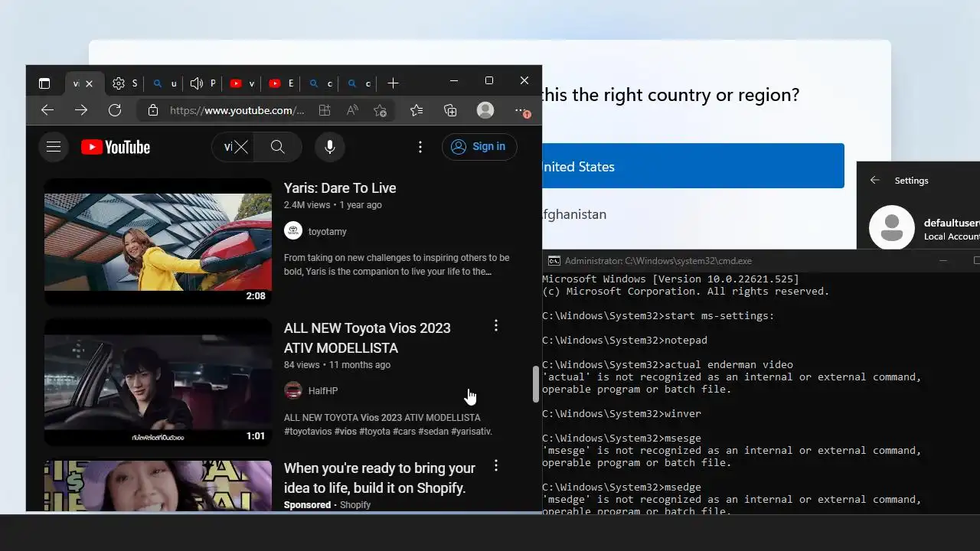The width and height of the screenshot is (980, 551).
Task: Open a new browser tab
Action: (393, 83)
